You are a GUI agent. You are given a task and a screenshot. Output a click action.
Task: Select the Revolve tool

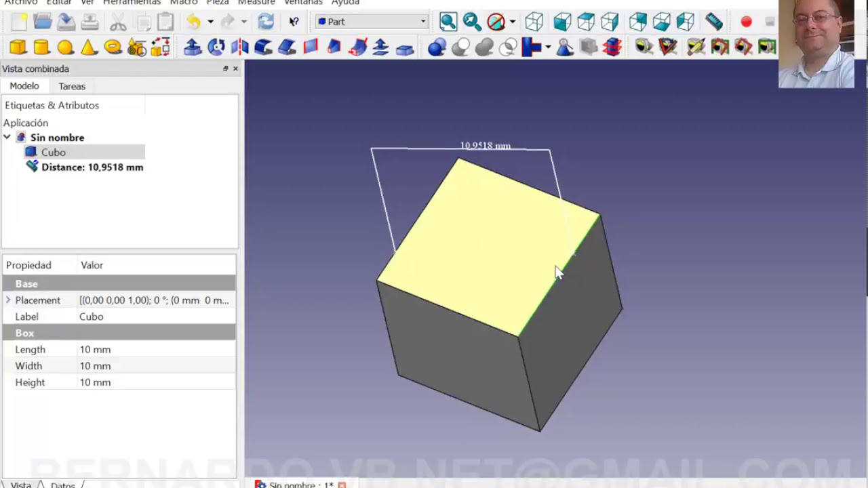[x=216, y=47]
